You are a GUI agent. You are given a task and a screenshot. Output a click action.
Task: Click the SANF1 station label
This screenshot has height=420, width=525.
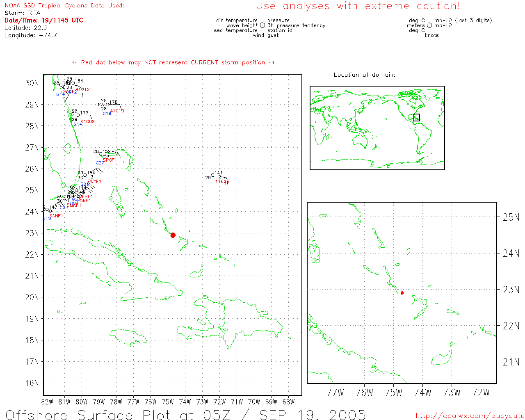pos(56,216)
